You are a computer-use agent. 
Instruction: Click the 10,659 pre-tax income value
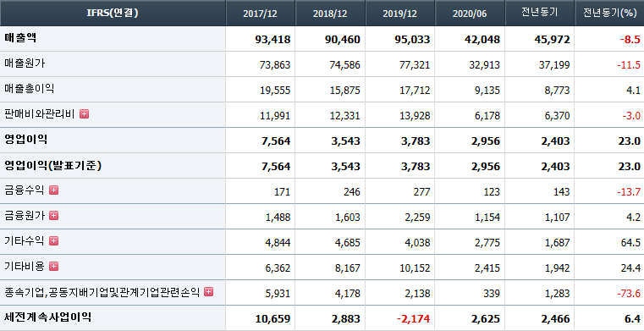click(272, 318)
